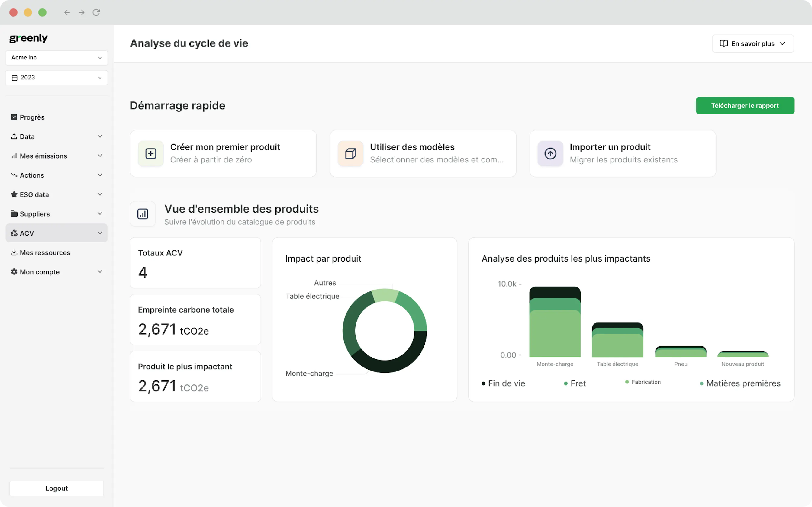
Task: Click the Télécharger le rapport button
Action: point(745,106)
